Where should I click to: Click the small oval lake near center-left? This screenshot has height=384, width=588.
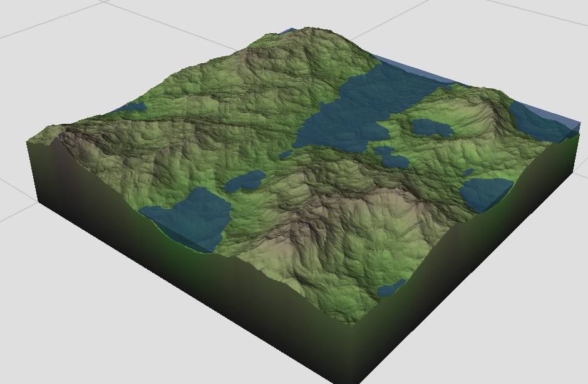(x=245, y=181)
